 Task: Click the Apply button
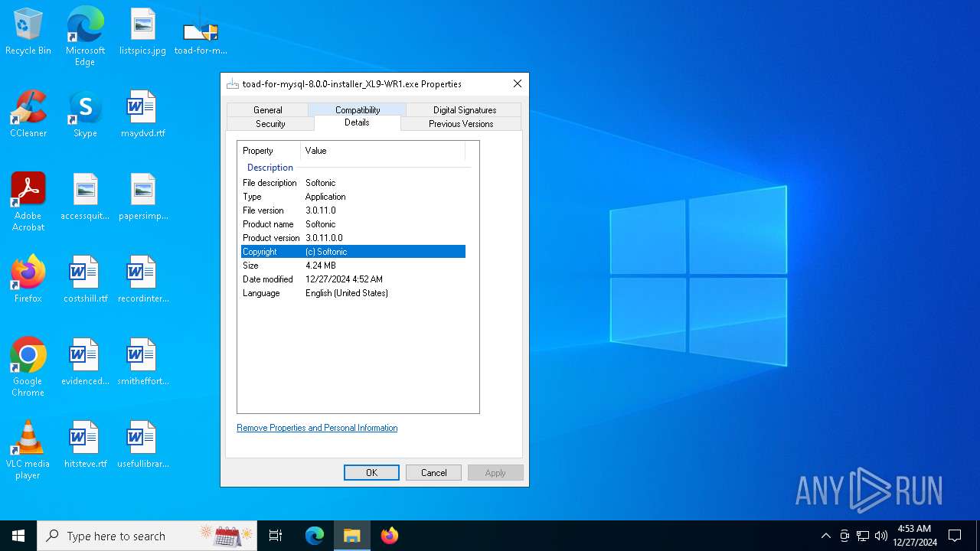coord(495,473)
